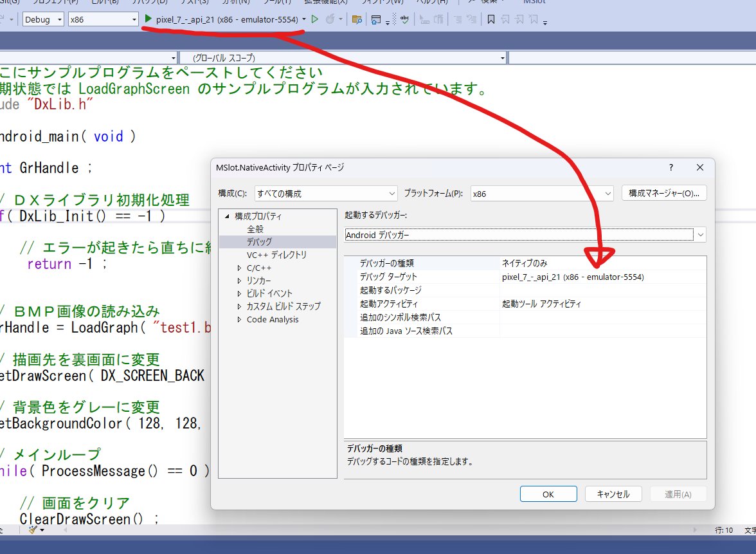The width and height of the screenshot is (756, 554).
Task: Open Find in Files from the toolbar
Action: pyautogui.click(x=356, y=19)
